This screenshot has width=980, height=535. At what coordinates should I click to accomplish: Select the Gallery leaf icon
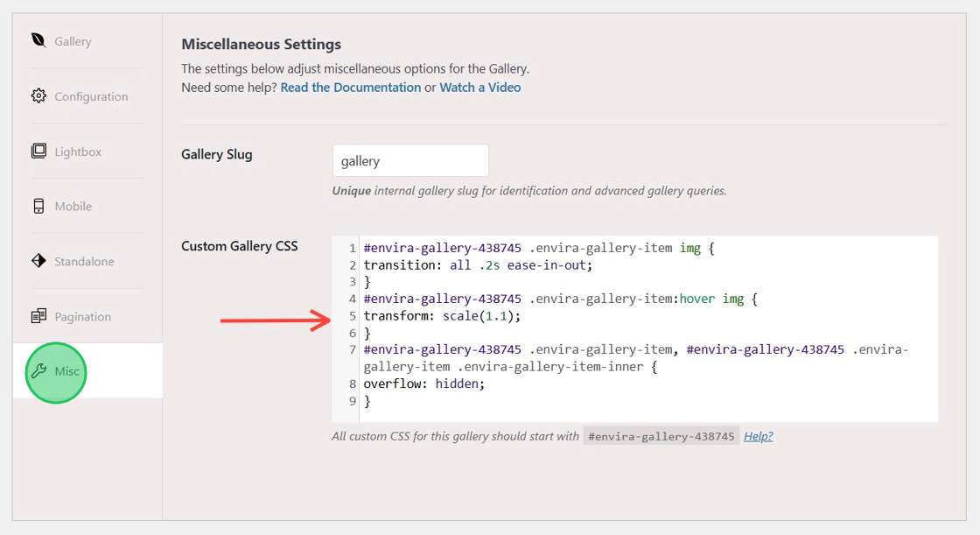[x=38, y=40]
